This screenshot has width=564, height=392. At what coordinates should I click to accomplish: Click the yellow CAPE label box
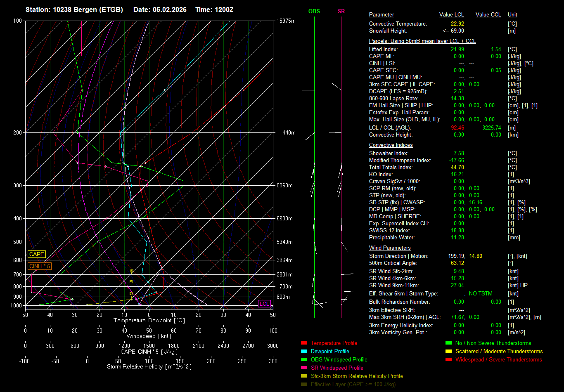click(37, 255)
